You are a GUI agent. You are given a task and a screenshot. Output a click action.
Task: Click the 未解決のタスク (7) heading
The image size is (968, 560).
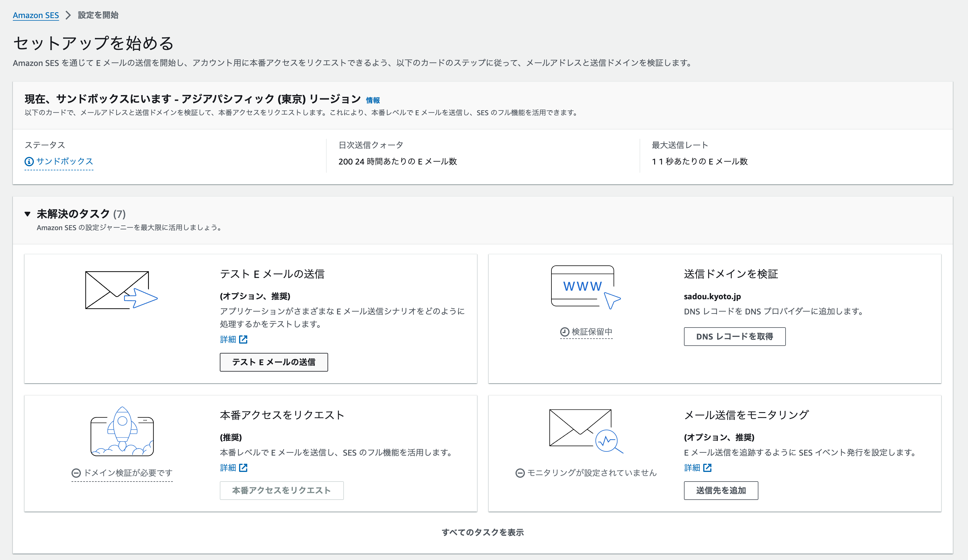(x=81, y=214)
